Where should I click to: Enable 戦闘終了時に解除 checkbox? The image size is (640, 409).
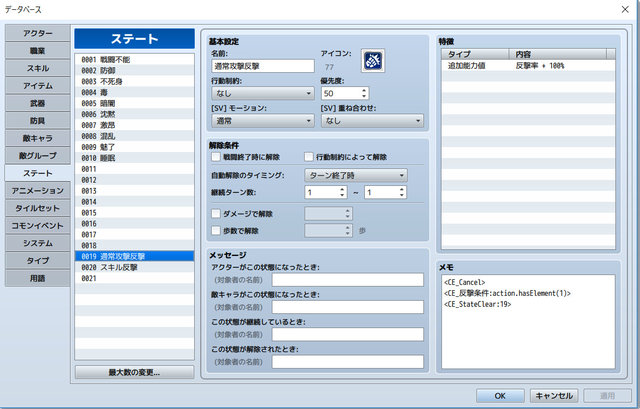click(216, 157)
